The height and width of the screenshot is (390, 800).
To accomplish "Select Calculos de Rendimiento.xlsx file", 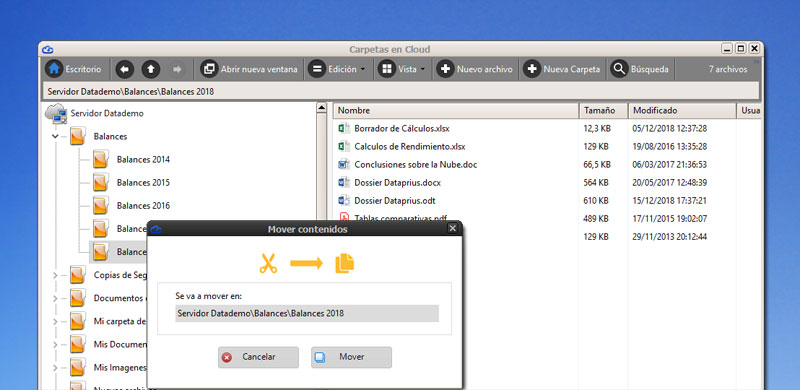I will 410,147.
